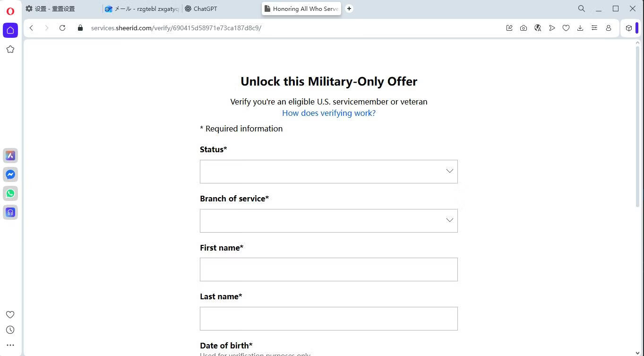Click the Aria AI sidebar icon
The width and height of the screenshot is (644, 356).
(10, 156)
